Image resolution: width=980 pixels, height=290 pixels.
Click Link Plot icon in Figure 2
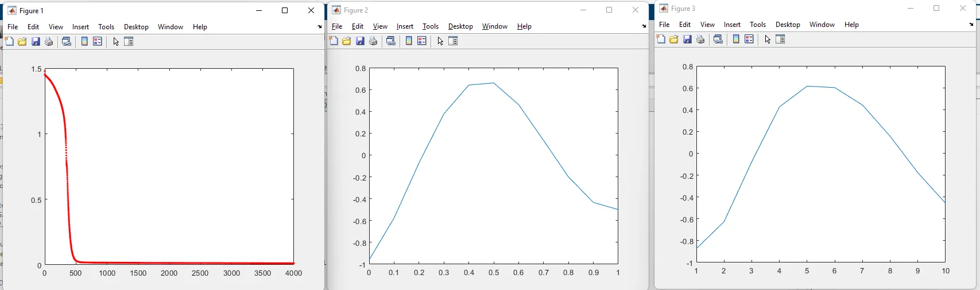(x=391, y=41)
